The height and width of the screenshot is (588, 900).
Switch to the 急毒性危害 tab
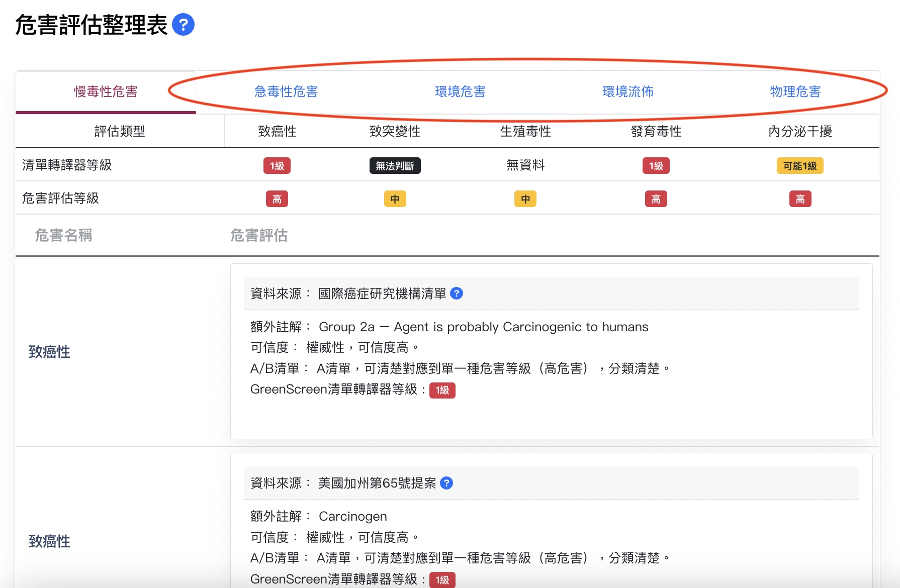pos(286,91)
